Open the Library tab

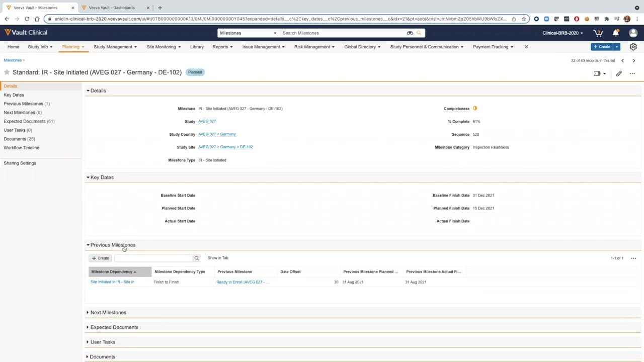[197, 47]
